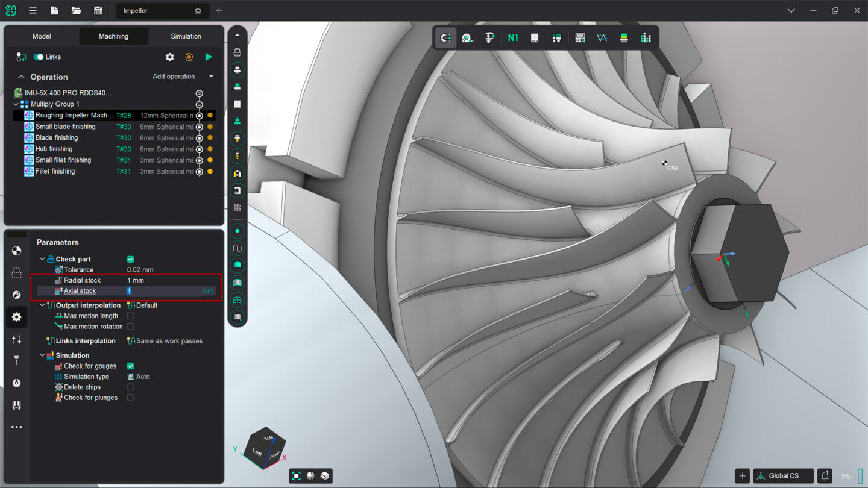This screenshot has height=488, width=868.
Task: Open the Add operation dropdown
Action: [210, 76]
